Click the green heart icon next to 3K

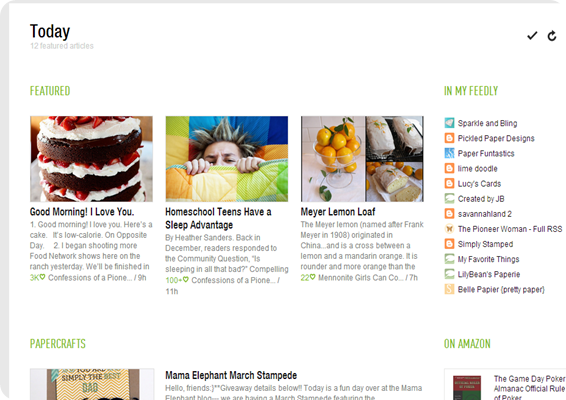click(43, 277)
